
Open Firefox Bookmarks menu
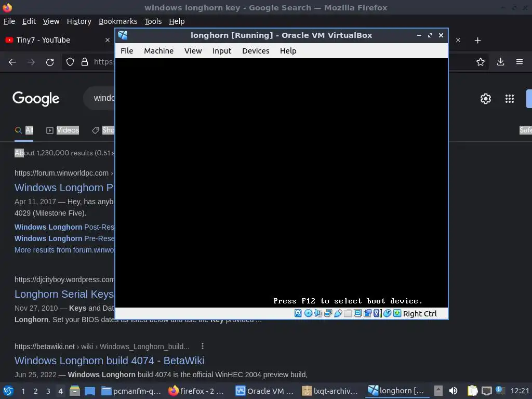[118, 21]
